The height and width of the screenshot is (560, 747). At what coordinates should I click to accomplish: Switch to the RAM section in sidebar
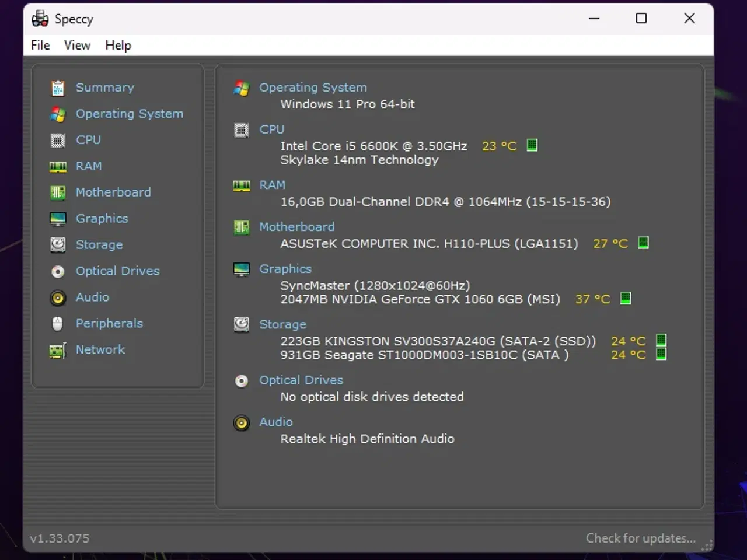click(x=89, y=166)
